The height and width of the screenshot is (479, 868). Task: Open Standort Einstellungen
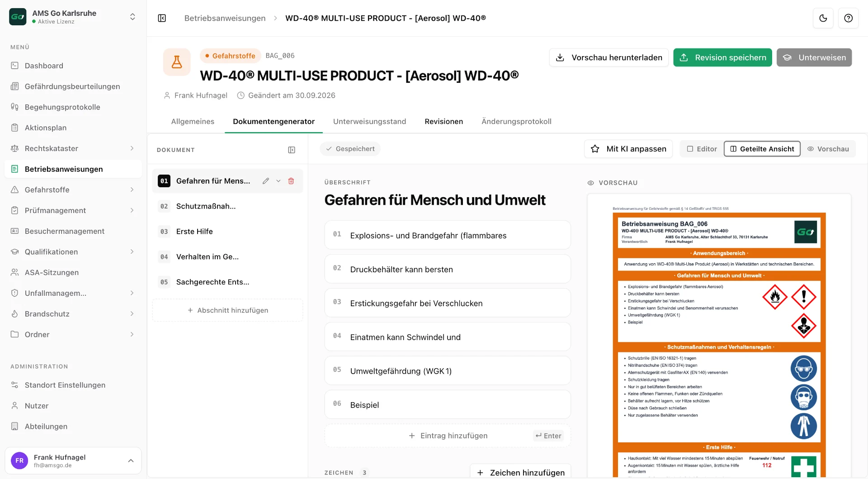click(73, 385)
